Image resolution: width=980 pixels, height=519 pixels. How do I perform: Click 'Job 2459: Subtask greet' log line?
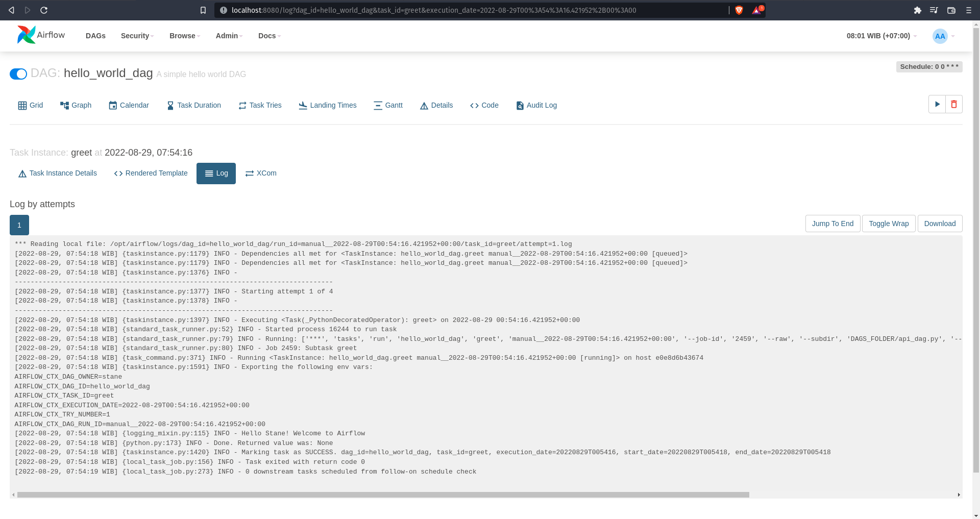(186, 348)
